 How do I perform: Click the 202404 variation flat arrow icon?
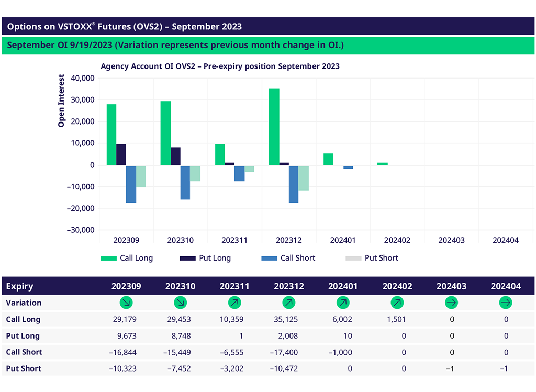point(506,303)
